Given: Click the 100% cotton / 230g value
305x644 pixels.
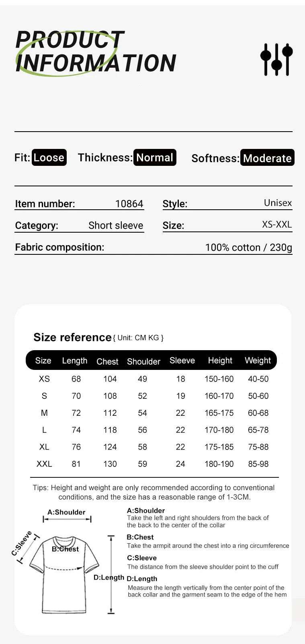Looking at the screenshot, I should point(248,247).
